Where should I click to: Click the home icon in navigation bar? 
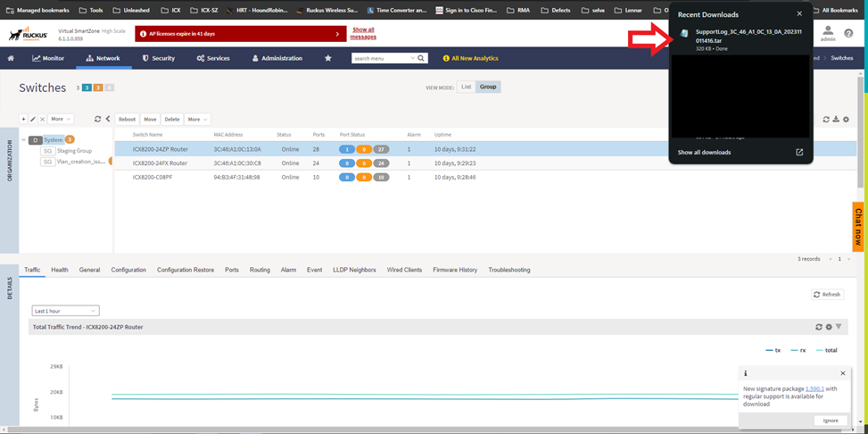tap(11, 58)
